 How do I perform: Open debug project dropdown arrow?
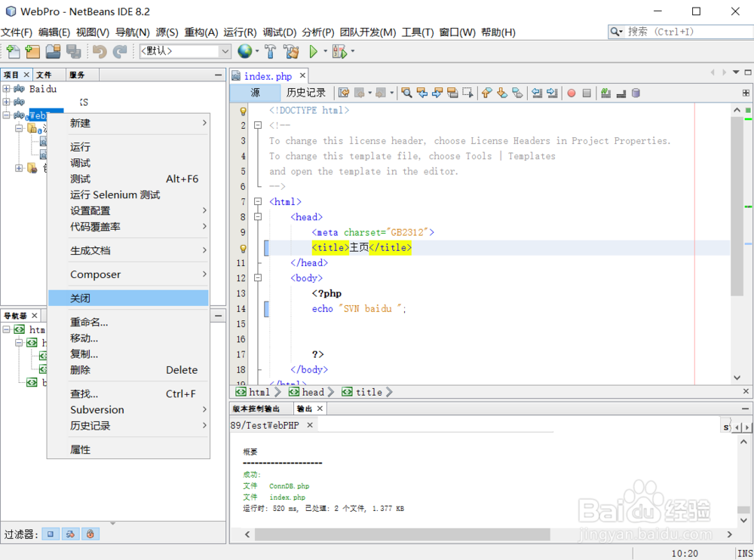coord(353,51)
